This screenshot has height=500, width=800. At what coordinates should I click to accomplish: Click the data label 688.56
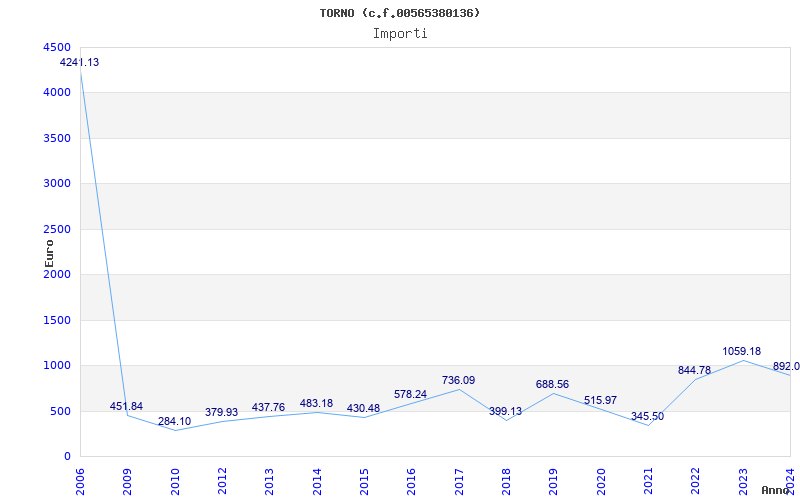(552, 385)
